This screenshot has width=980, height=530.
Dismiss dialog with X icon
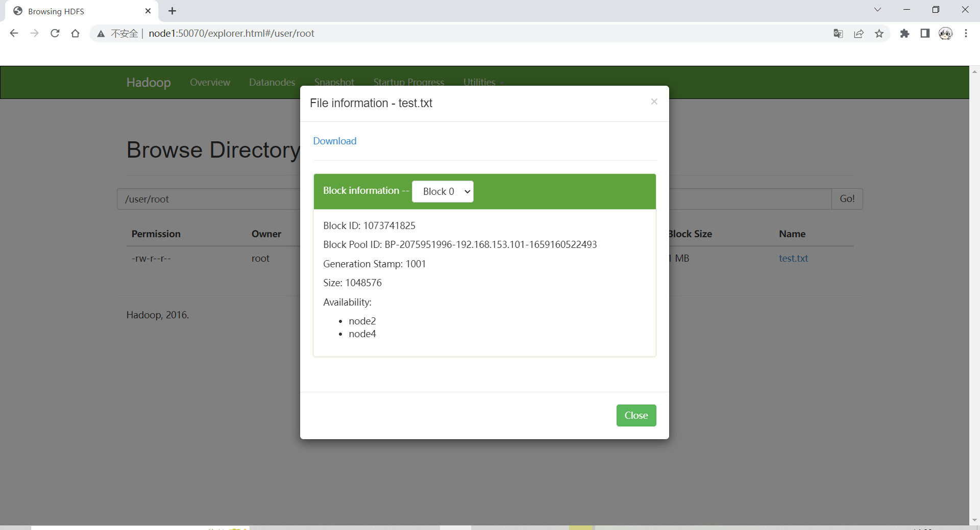click(x=654, y=102)
